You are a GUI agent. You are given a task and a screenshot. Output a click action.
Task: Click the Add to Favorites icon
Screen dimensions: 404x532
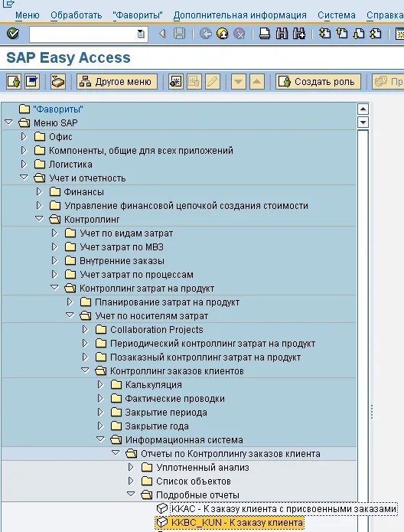point(176,82)
